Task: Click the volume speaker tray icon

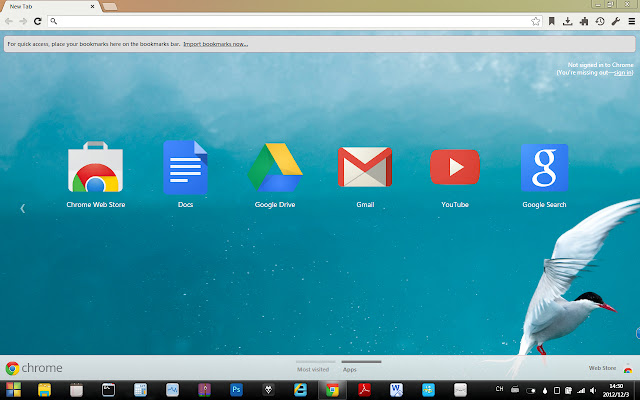Action: [593, 391]
